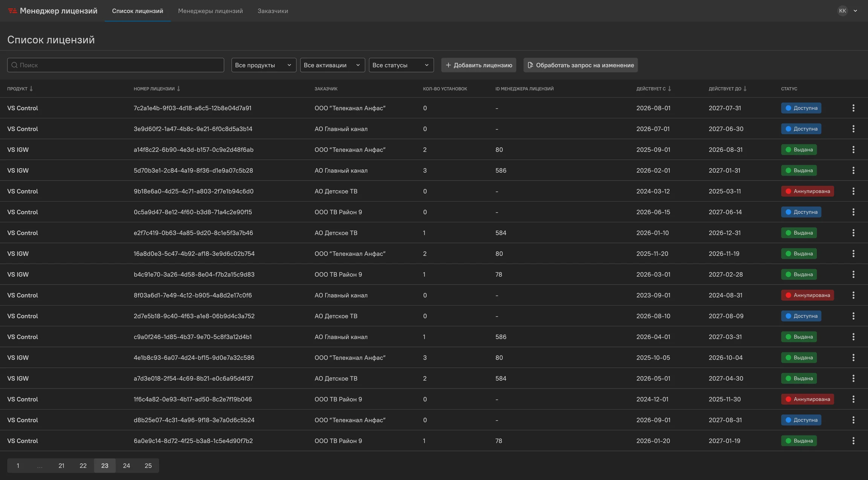Screen dimensions: 868x480
Task: Go to pagination page 1
Action: (x=18, y=466)
